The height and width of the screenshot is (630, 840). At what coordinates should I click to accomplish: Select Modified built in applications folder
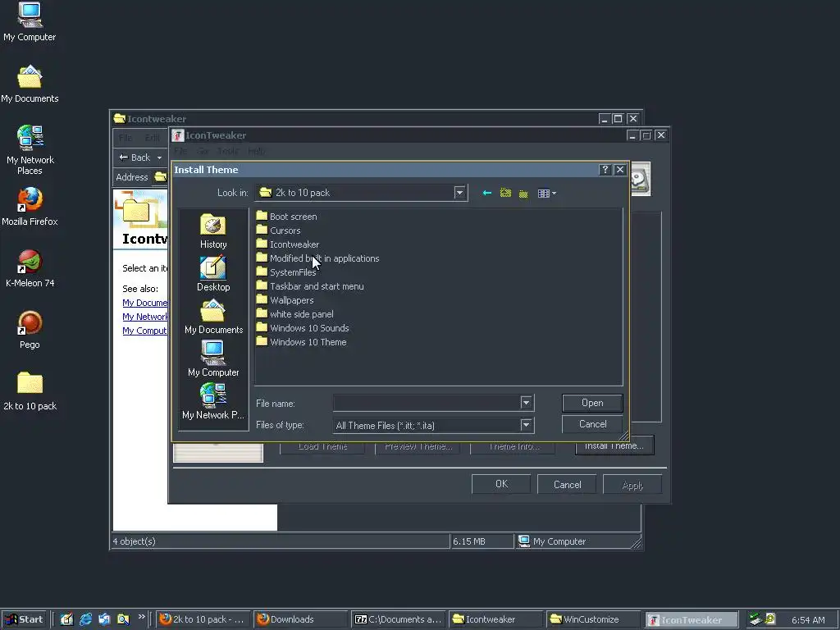[317, 258]
